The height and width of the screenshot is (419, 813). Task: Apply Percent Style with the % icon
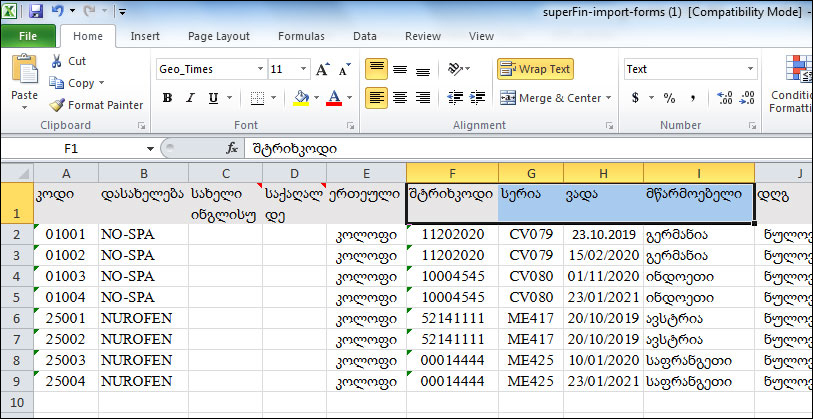[x=669, y=98]
